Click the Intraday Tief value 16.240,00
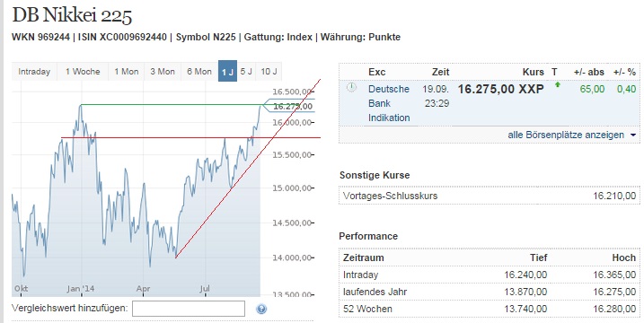This screenshot has width=644, height=323. pos(525,275)
